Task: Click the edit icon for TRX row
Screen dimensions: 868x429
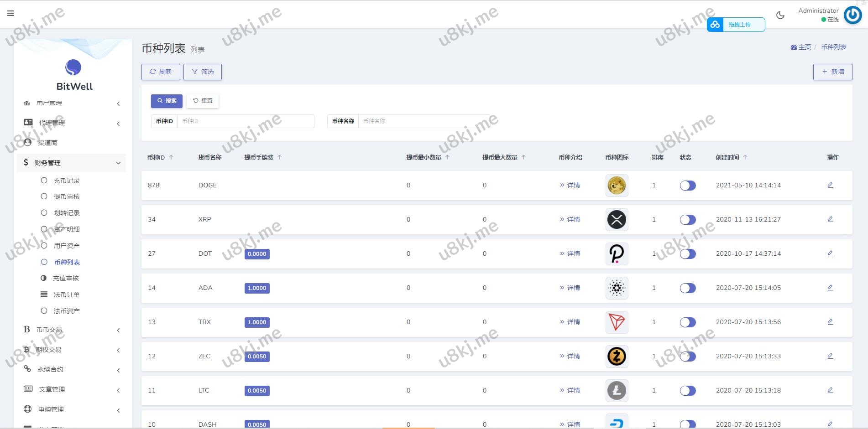Action: coord(830,322)
